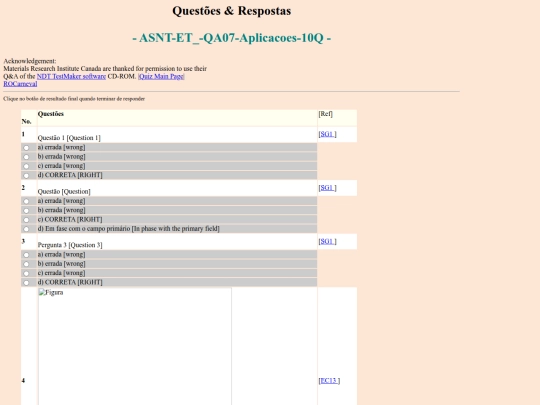Open SG1 reference for question 2
Viewport: 540px width, 405px height.
pos(327,188)
